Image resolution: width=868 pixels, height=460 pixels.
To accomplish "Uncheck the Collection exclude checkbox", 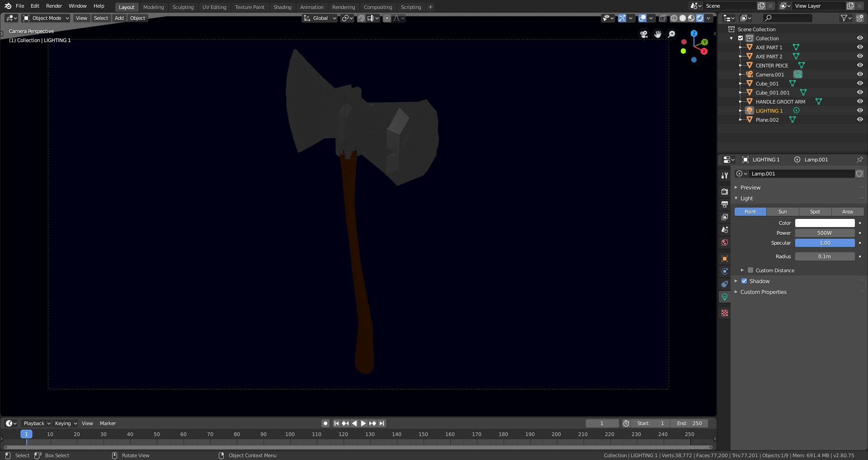I will point(741,38).
